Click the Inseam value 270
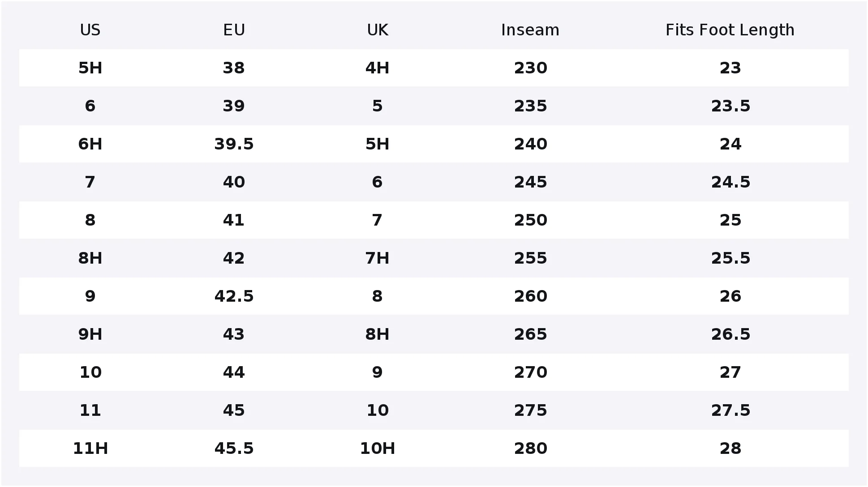 tap(530, 372)
